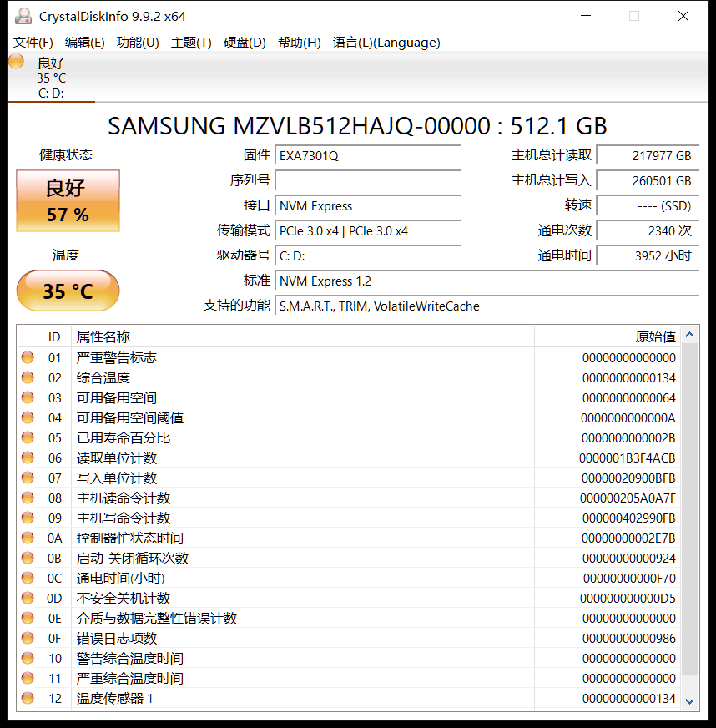Click the 原始值 column header

point(607,336)
